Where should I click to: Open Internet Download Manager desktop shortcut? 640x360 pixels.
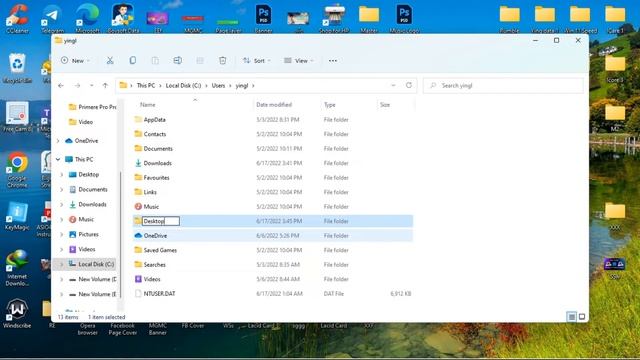(x=17, y=268)
